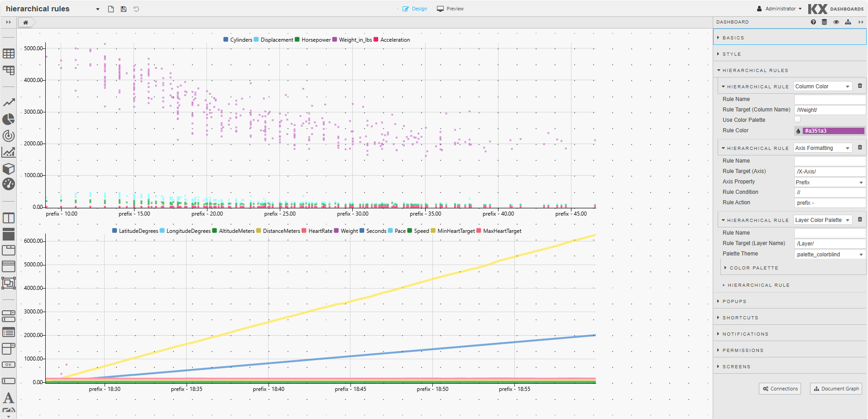Open the help question mark icon

[x=813, y=22]
